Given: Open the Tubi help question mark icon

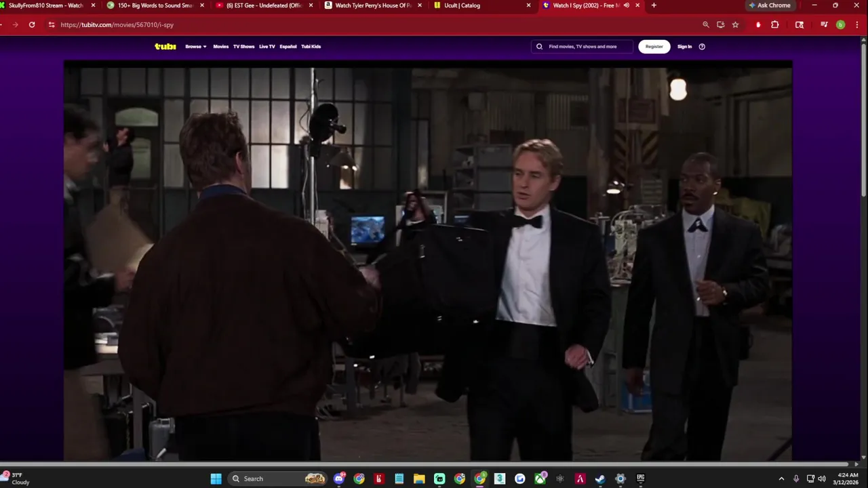Looking at the screenshot, I should pos(702,47).
